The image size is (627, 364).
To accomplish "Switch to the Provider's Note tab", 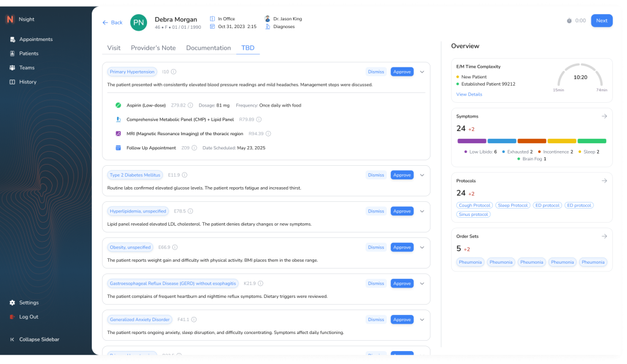I will tap(153, 48).
